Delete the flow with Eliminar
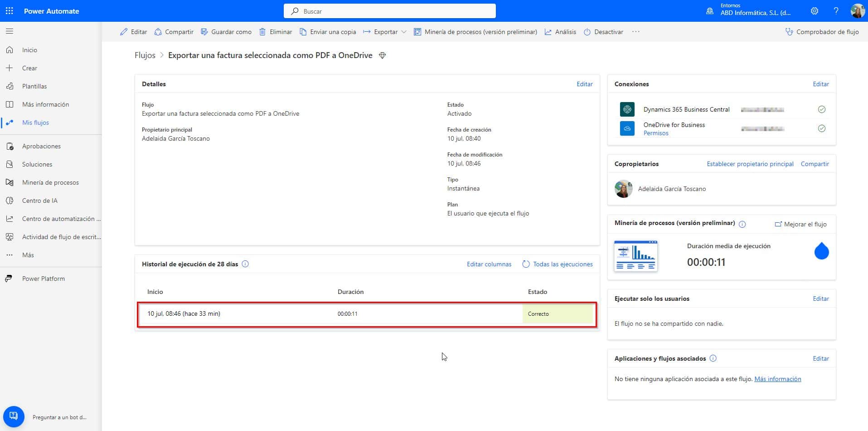The image size is (868, 431). click(x=276, y=32)
